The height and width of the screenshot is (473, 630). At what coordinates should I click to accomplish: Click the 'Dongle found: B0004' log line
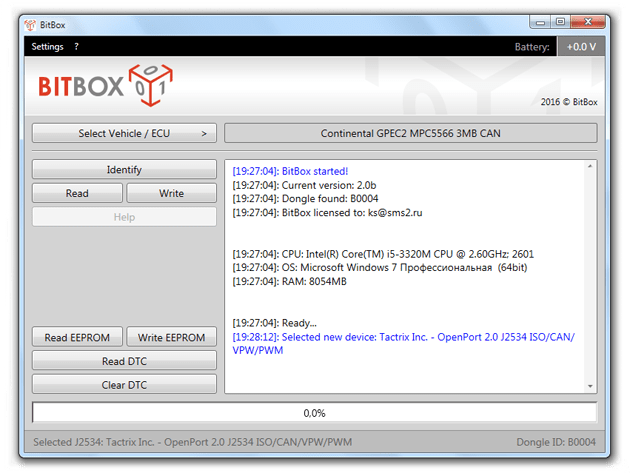pyautogui.click(x=305, y=199)
